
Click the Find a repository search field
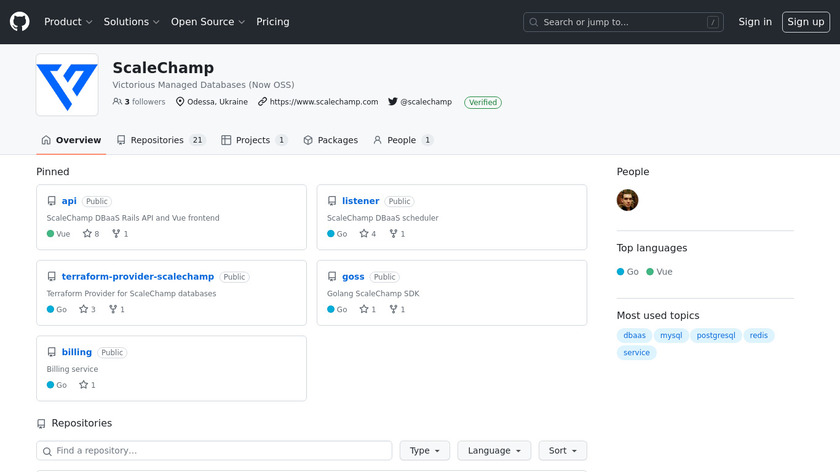tap(214, 451)
